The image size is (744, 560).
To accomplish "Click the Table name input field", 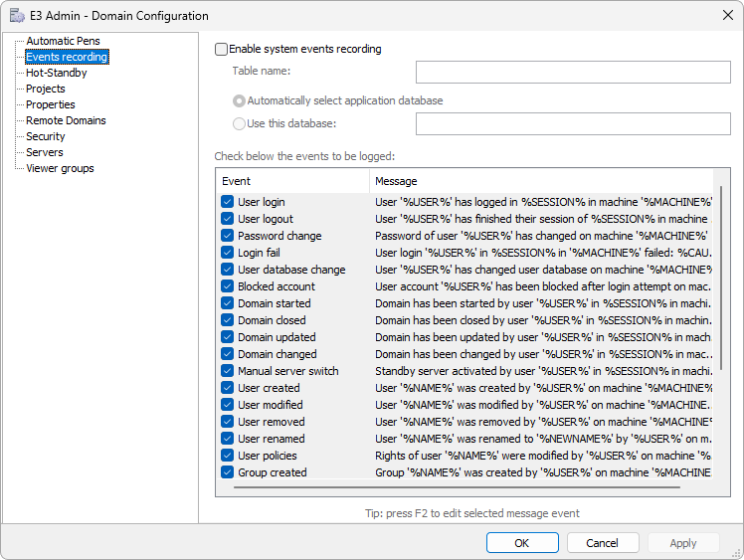I will tap(573, 72).
